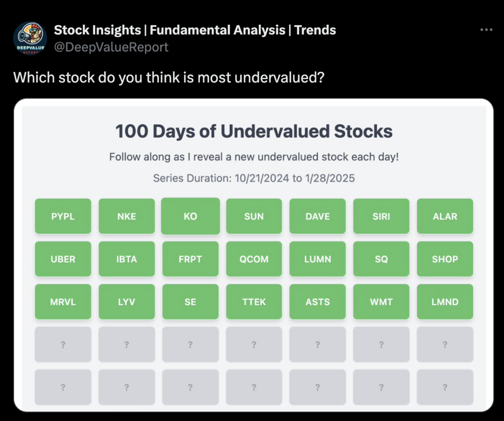504x421 pixels.
Task: Open the DeepValueReport profile avatar
Action: pyautogui.click(x=30, y=39)
